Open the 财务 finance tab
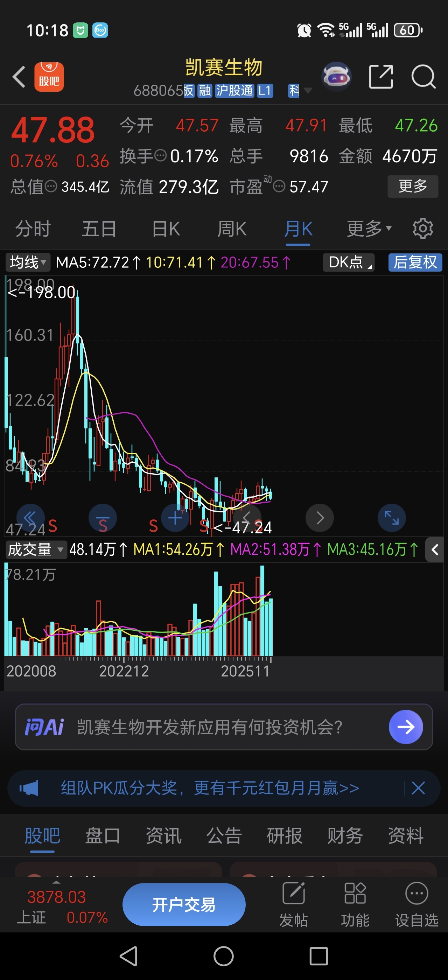448x980 pixels. (x=345, y=835)
